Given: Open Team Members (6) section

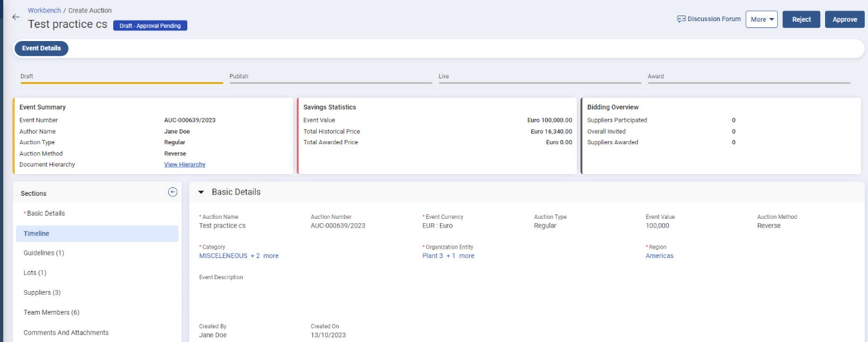Looking at the screenshot, I should [51, 313].
